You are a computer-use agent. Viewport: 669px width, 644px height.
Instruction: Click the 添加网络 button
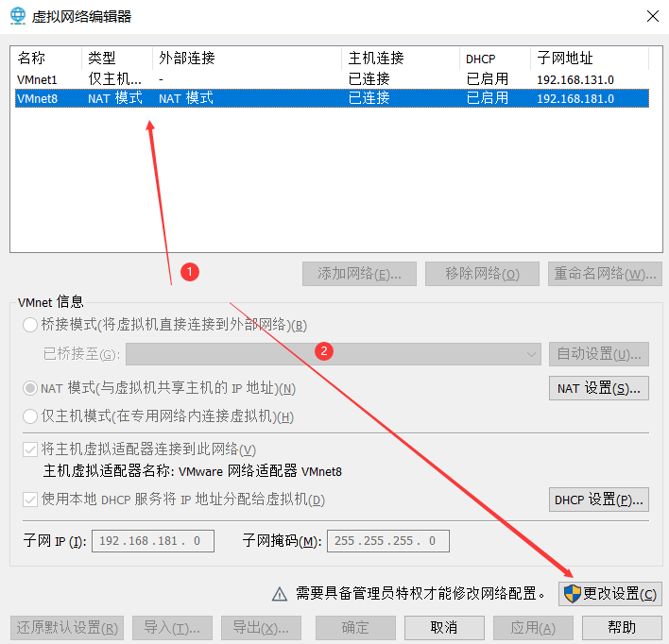(359, 274)
